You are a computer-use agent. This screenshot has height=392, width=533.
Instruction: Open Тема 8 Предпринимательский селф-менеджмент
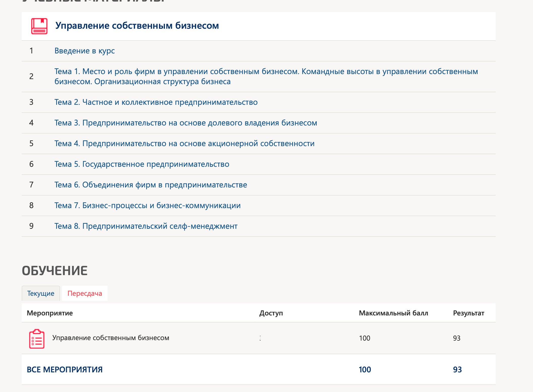146,226
